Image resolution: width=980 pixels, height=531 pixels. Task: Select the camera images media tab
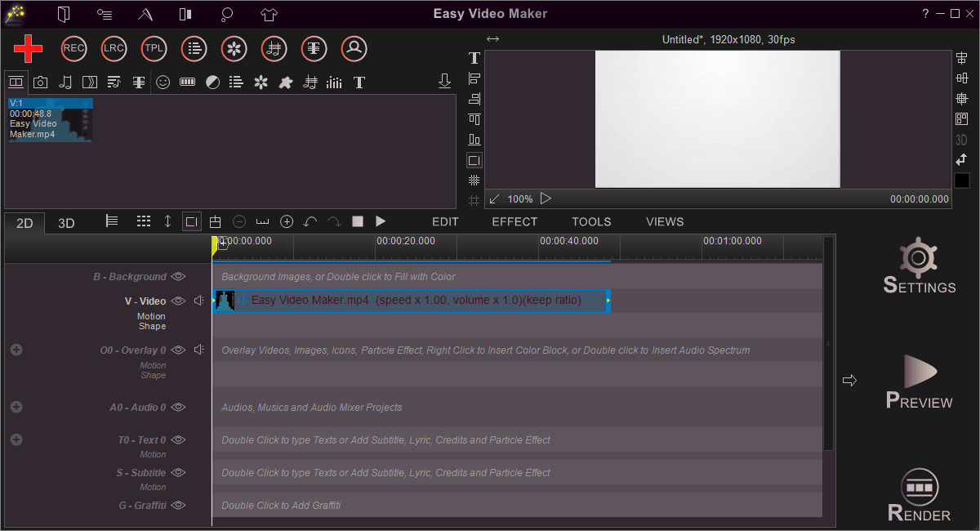40,83
